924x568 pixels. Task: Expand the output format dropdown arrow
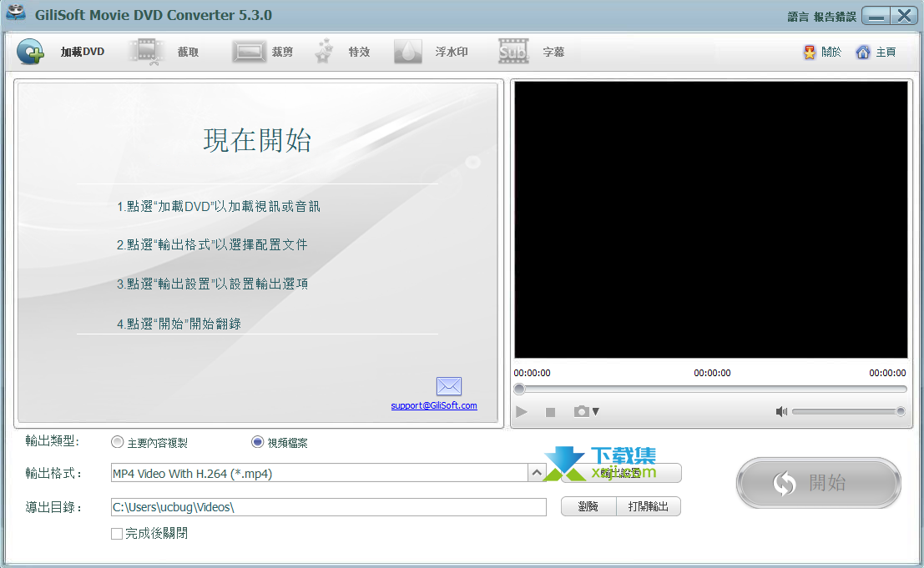[537, 473]
